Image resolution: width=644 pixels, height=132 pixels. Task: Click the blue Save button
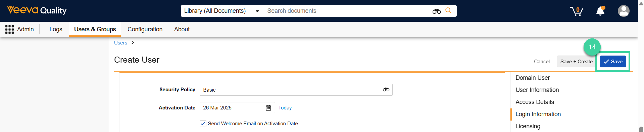pyautogui.click(x=613, y=61)
